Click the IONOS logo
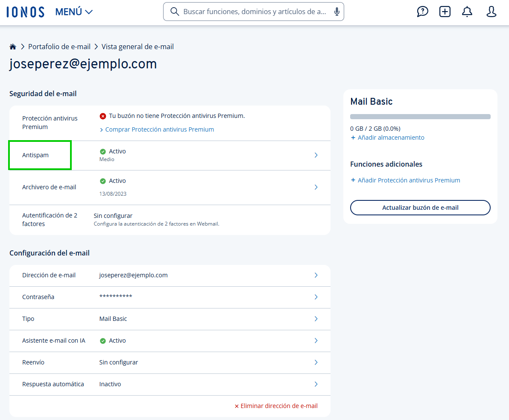Viewport: 509px width, 420px height. click(25, 12)
